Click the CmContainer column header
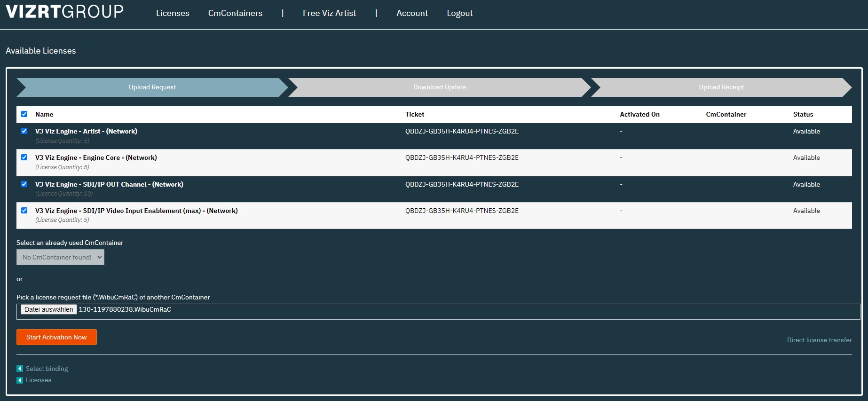Viewport: 868px width, 401px height. click(x=726, y=114)
